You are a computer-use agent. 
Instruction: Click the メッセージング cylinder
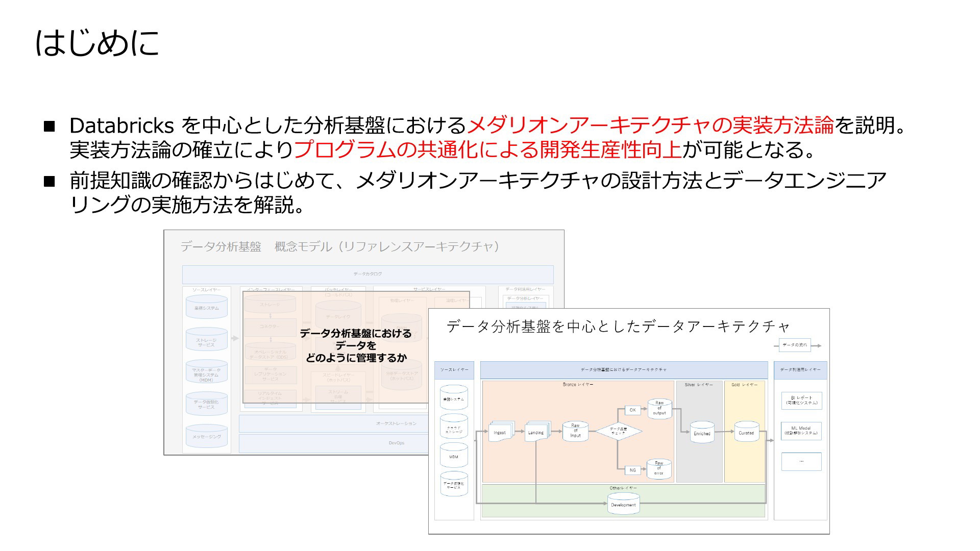[x=207, y=437]
